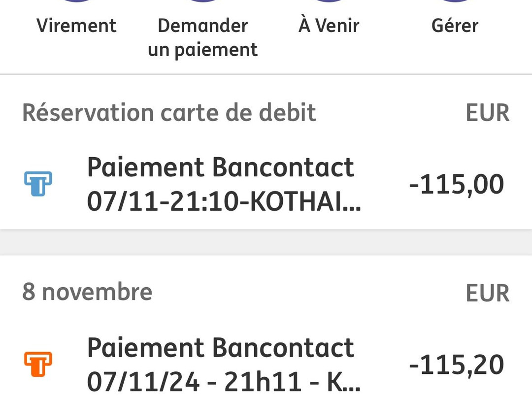
Task: Select the -115,20 transaction amount
Action: pyautogui.click(x=456, y=365)
